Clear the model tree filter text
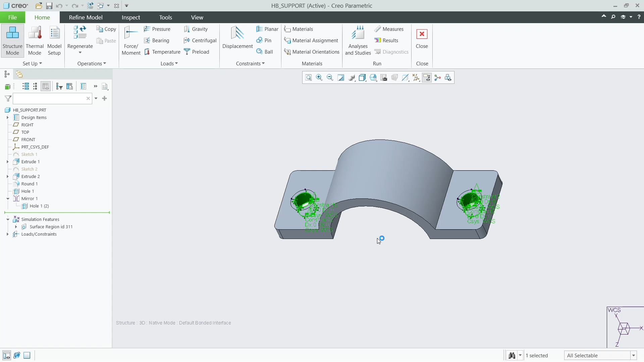 (88, 99)
